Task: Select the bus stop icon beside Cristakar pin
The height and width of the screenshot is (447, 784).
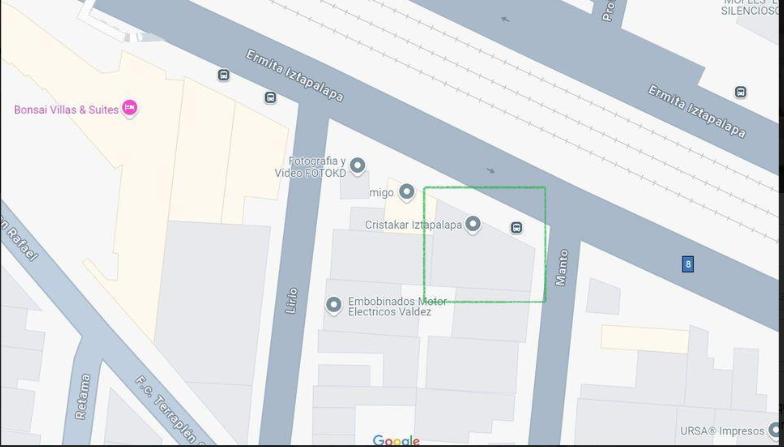Action: (x=516, y=228)
